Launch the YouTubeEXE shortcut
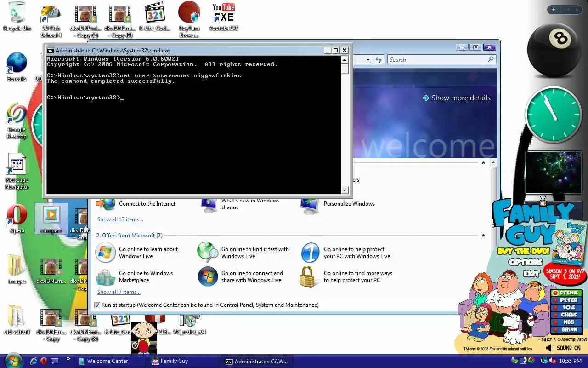 [224, 17]
